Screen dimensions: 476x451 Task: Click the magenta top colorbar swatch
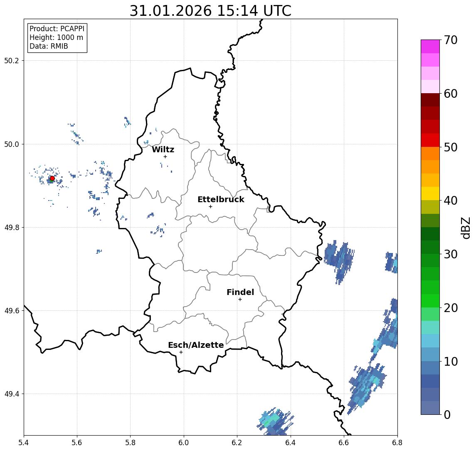(430, 47)
